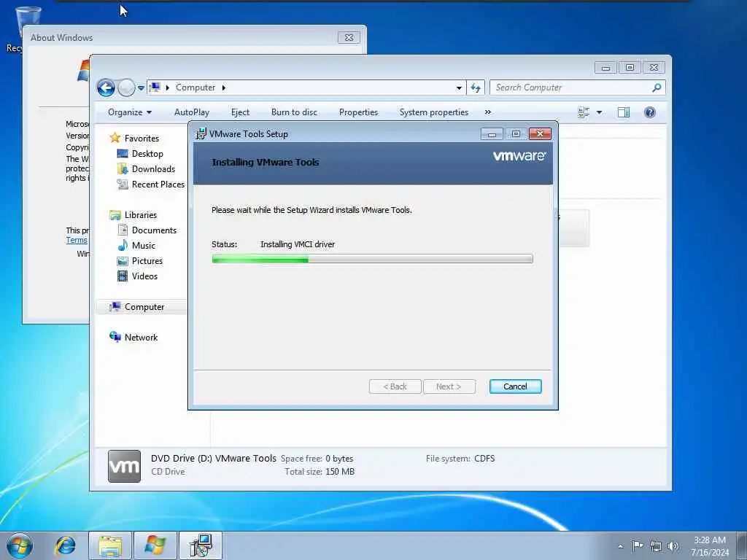Screen dimensions: 747x560
Task: Select Computer in the navigation pane
Action: (x=144, y=307)
